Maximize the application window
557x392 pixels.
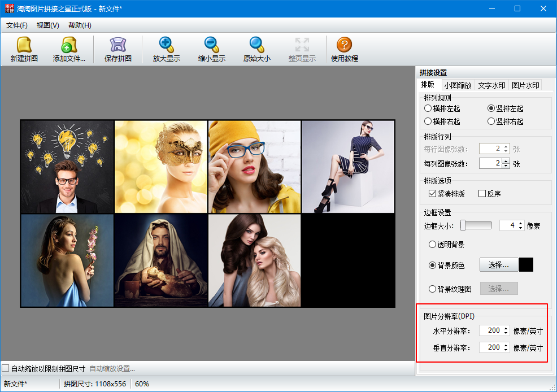[517, 8]
